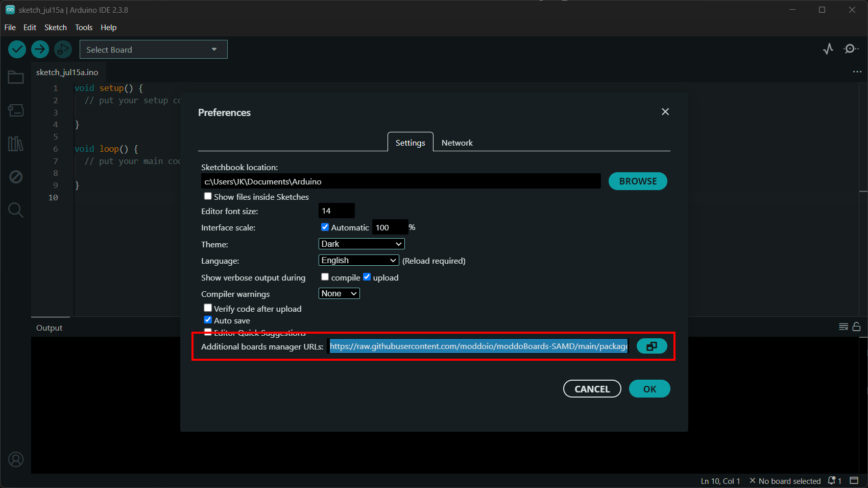Image resolution: width=868 pixels, height=488 pixels.
Task: Disable verbose output during upload
Action: click(x=367, y=277)
